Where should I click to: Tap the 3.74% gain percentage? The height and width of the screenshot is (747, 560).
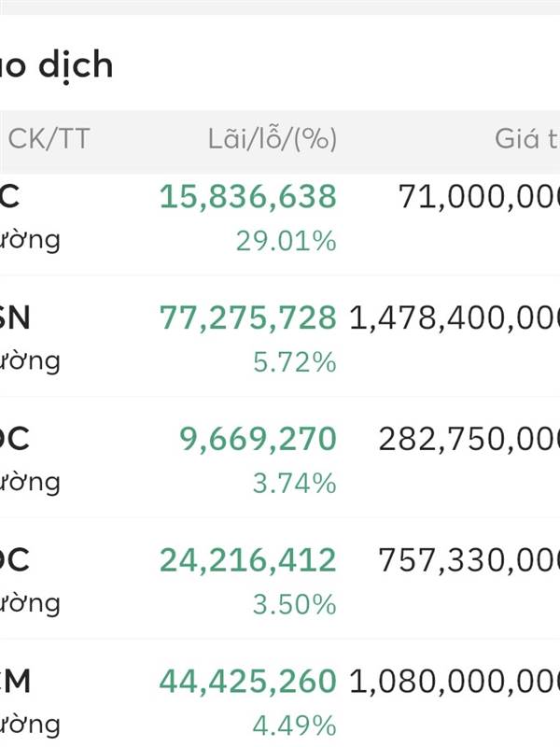coord(295,484)
